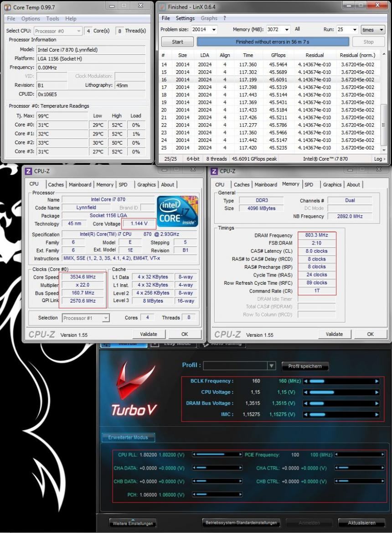This screenshot has width=392, height=533.
Task: Click the PCH voltage left arrow
Action: point(194,494)
